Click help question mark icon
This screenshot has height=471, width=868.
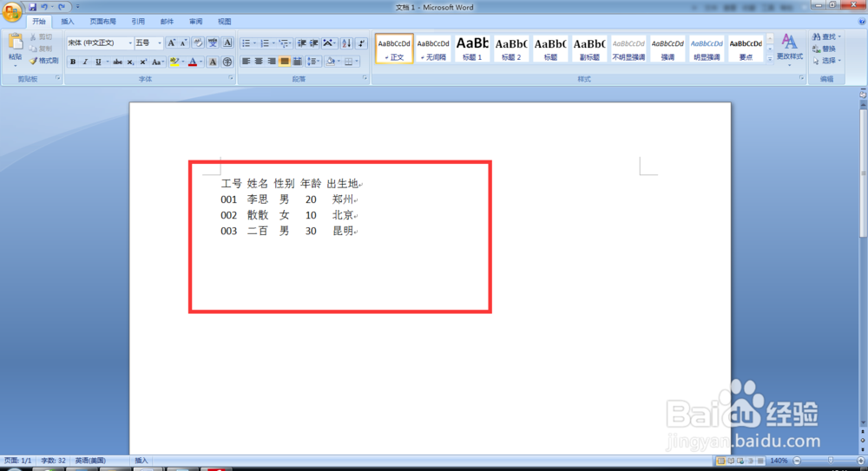(x=862, y=22)
